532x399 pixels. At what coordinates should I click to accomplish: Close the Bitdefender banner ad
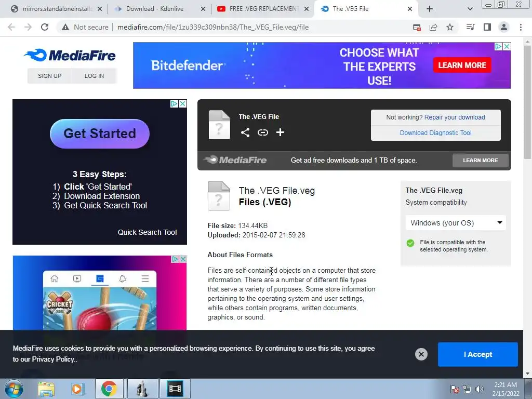coord(507,46)
